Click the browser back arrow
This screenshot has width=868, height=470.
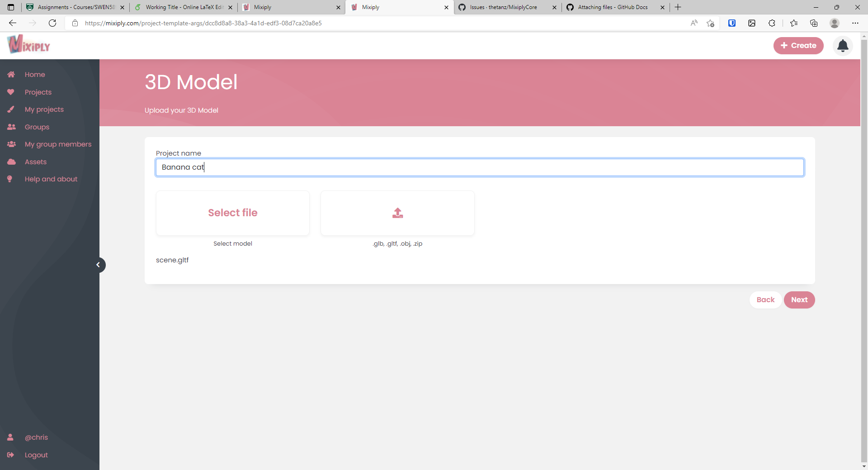13,23
